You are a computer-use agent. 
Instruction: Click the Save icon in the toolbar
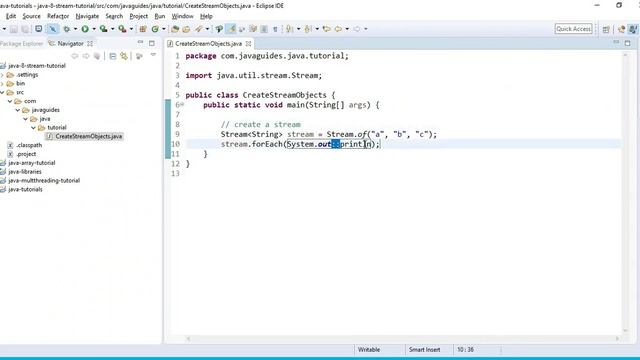(13, 29)
